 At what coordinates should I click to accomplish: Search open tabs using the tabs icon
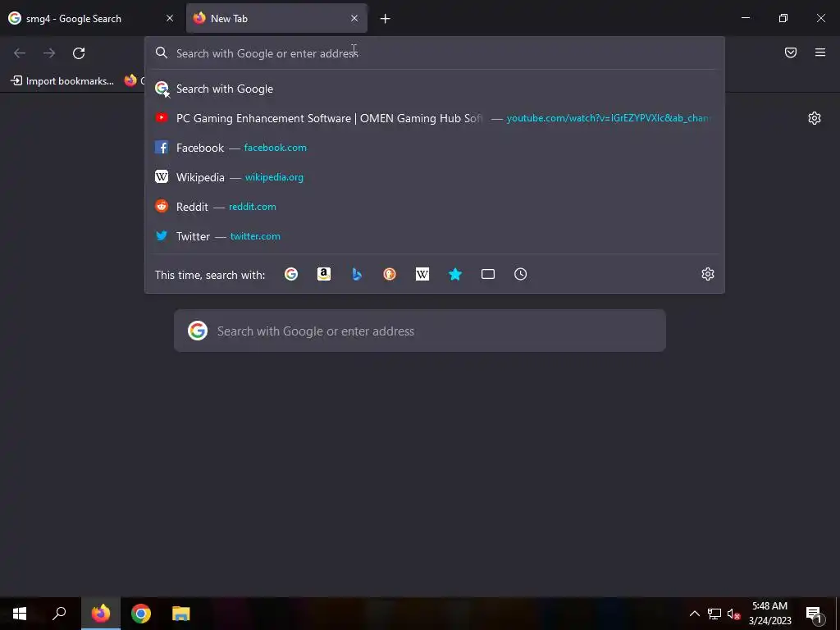coord(488,274)
